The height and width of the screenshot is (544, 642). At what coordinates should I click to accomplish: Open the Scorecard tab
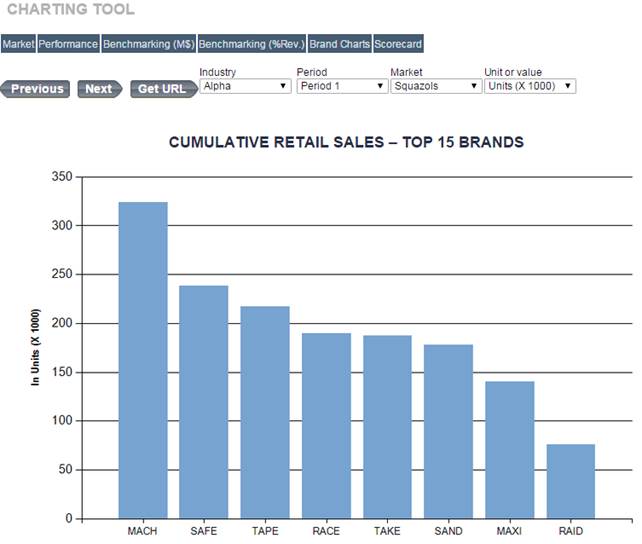tap(398, 44)
